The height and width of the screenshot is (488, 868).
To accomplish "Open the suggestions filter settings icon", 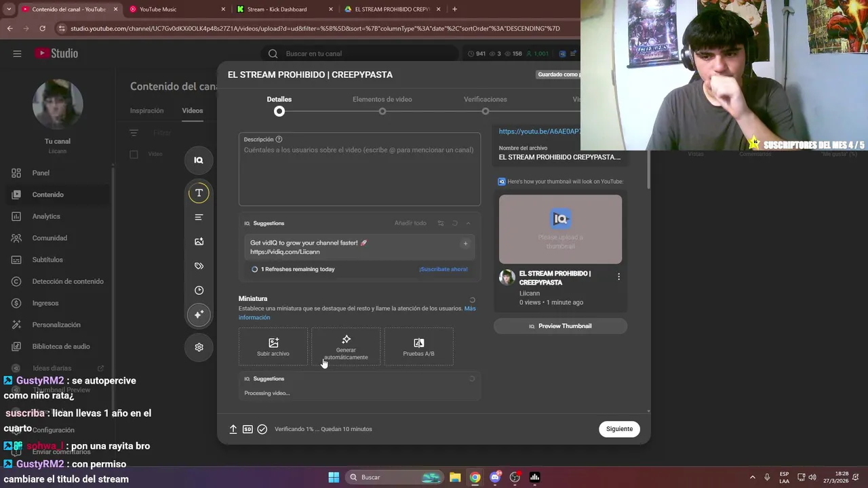I will tap(441, 223).
